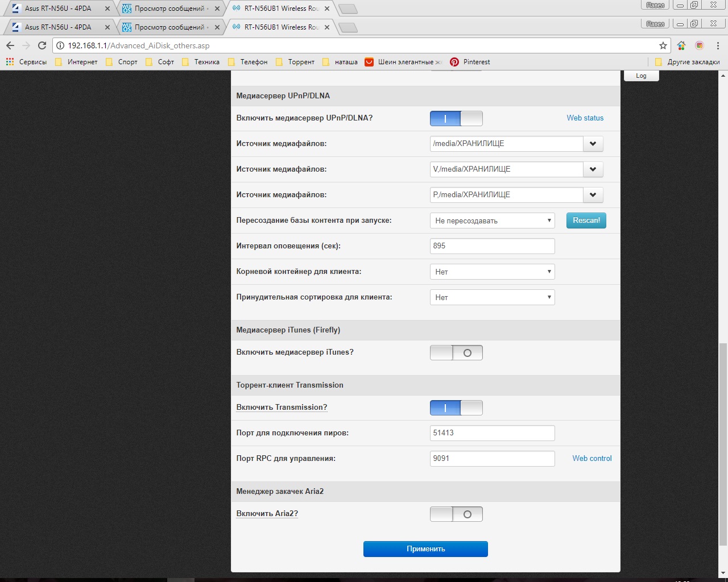Bookmark this page with the star icon

(663, 45)
